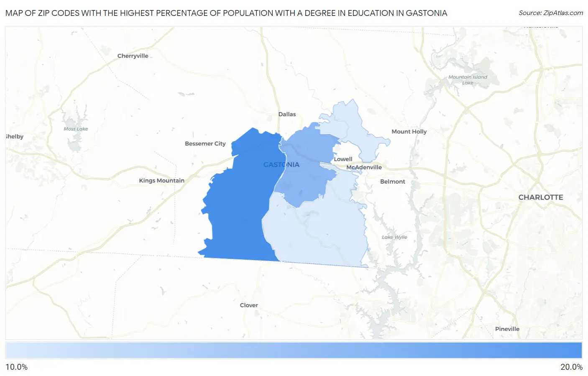588x376 pixels.
Task: Click the Moss Lake label
Action: tap(76, 129)
